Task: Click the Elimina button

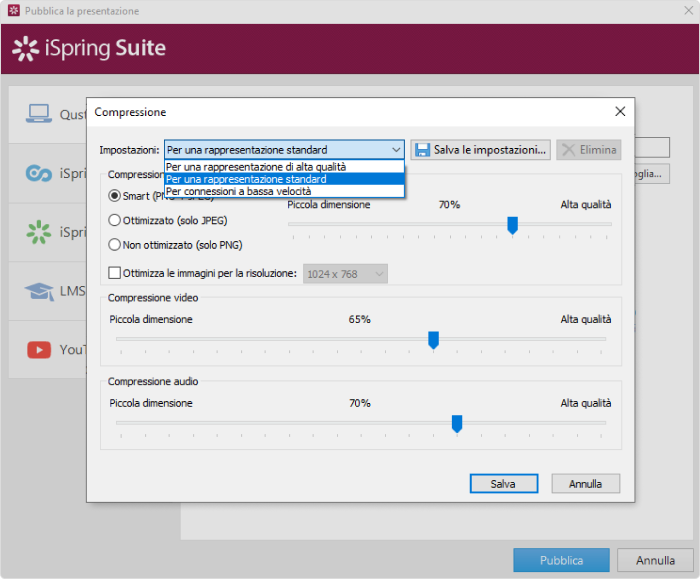Action: click(x=588, y=150)
